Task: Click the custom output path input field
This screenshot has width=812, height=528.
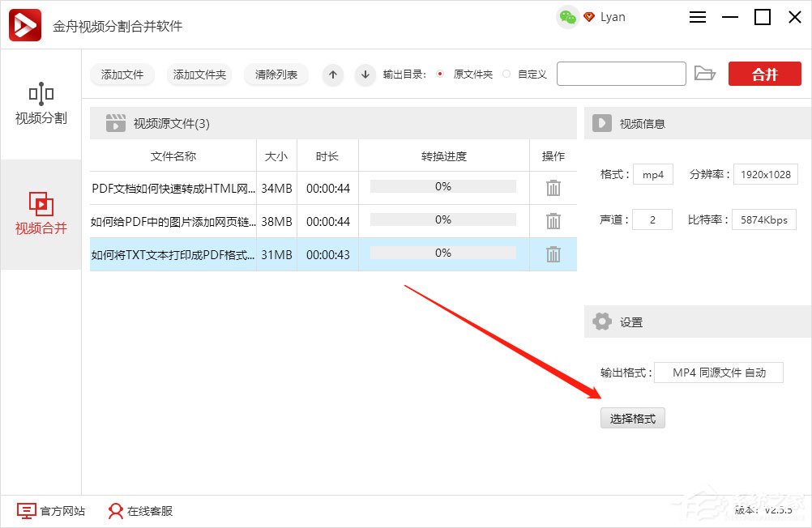Action: click(621, 73)
